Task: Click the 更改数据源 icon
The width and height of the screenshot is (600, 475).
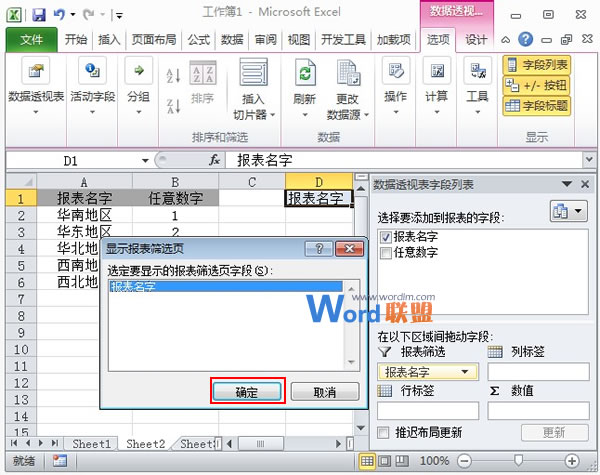Action: 347,74
